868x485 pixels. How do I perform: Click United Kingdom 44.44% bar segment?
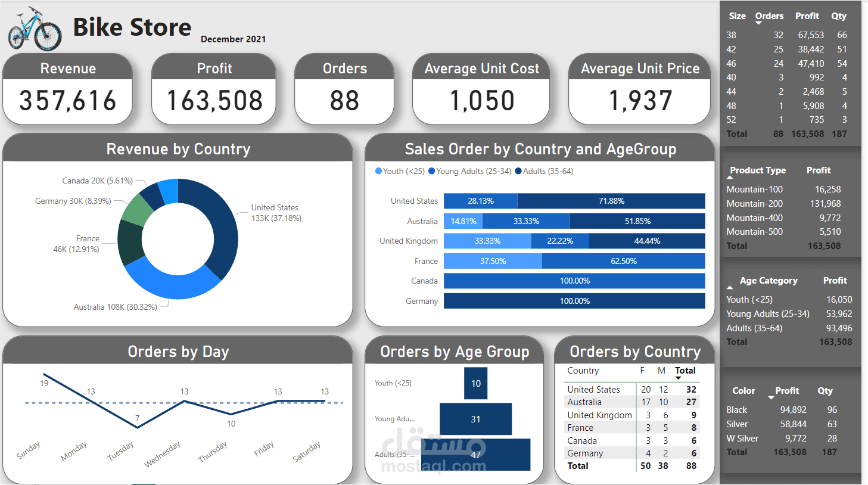pyautogui.click(x=647, y=241)
